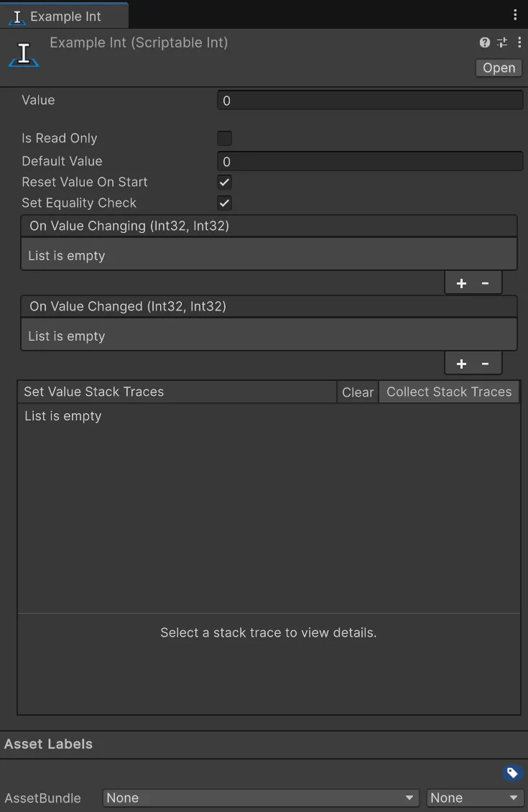Open the window options menu at top right
The width and height of the screenshot is (528, 812).
coord(514,14)
